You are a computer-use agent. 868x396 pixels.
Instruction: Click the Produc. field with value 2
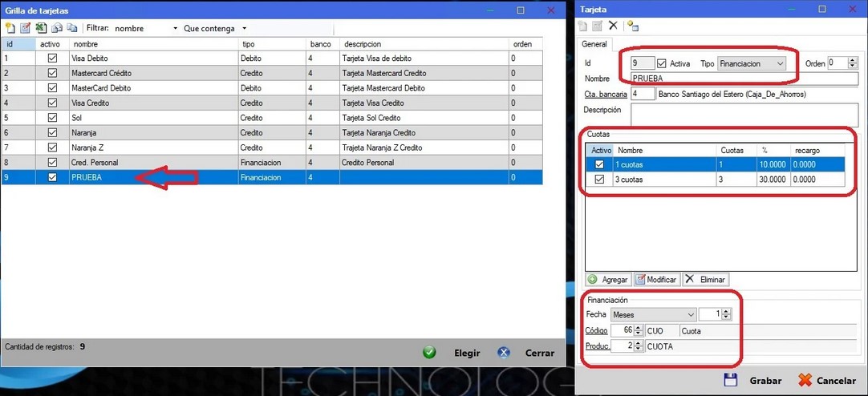[623, 346]
